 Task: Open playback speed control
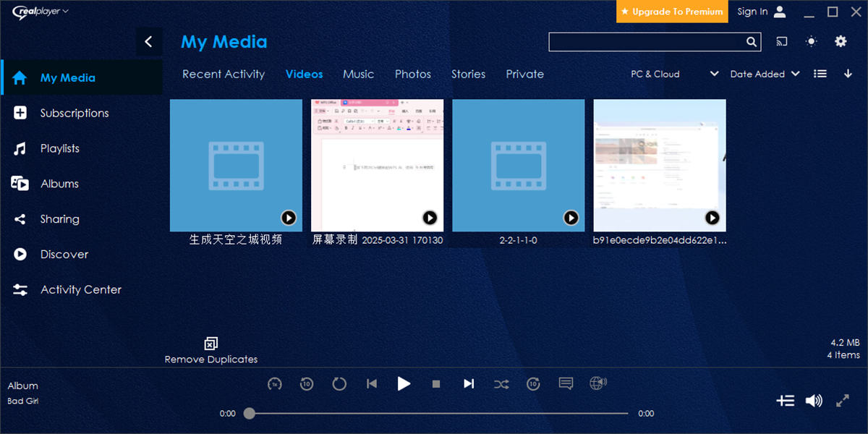tap(274, 383)
